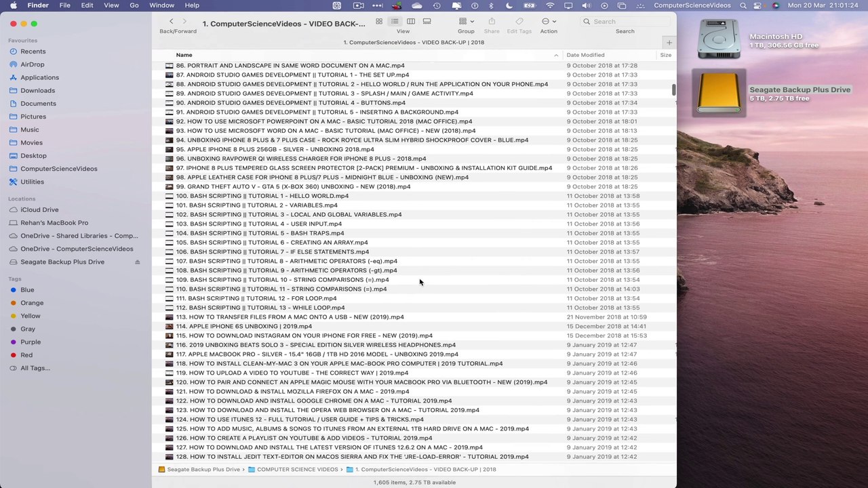The width and height of the screenshot is (868, 488).
Task: Click the screen mirroring display icon
Action: tap(568, 5)
